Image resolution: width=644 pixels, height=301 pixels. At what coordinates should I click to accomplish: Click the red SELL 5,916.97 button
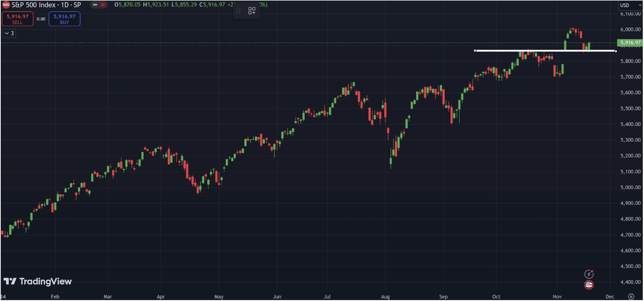click(18, 19)
